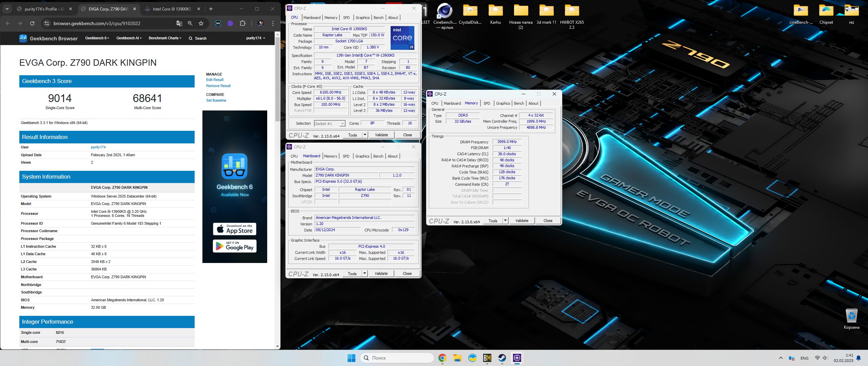Screen dimensions: 868x366
Task: Click the volume speaker tray icon
Action: pos(825,358)
